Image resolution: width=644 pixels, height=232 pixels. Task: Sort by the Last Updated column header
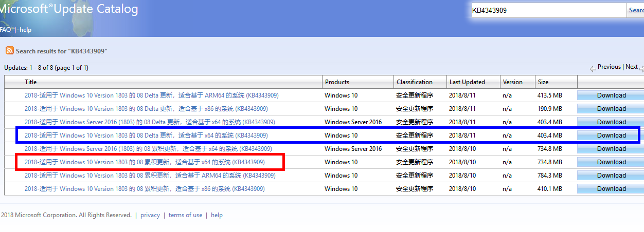[x=467, y=82]
